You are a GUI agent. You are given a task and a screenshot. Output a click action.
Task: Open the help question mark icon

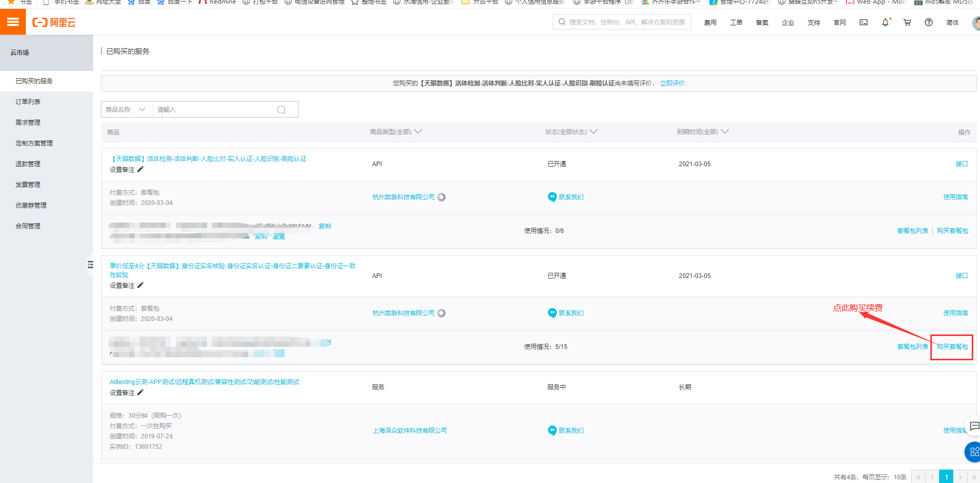[929, 22]
